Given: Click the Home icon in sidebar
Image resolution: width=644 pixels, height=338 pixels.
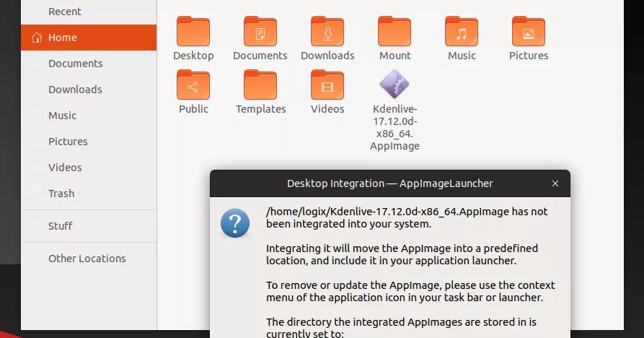Looking at the screenshot, I should pos(37,38).
